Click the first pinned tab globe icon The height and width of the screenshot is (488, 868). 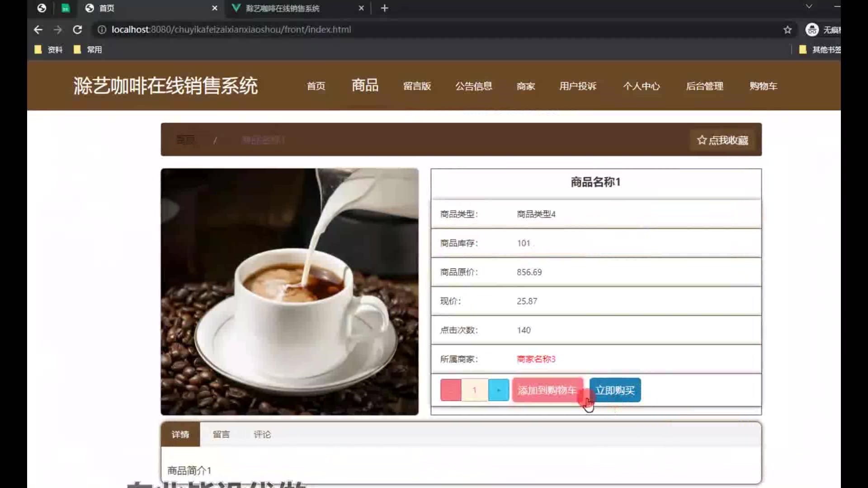point(42,8)
